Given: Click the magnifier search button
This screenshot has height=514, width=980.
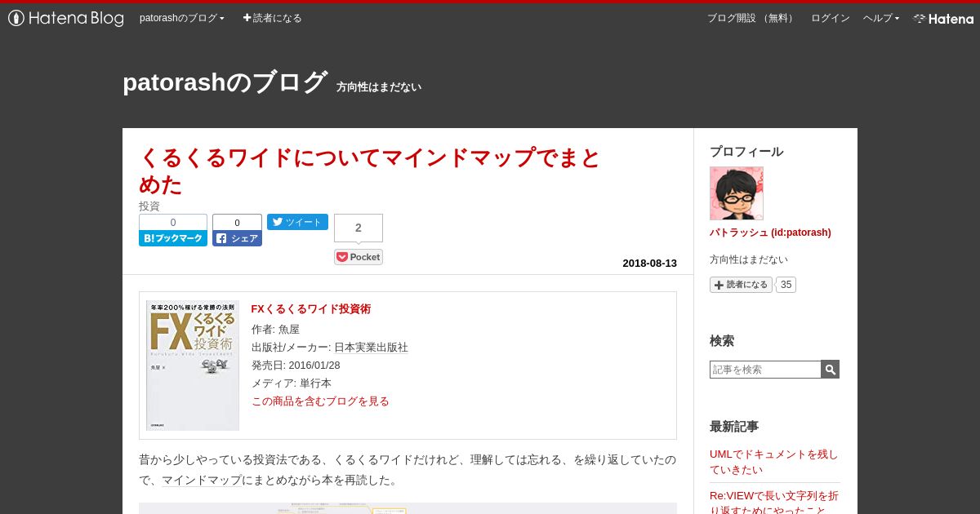Looking at the screenshot, I should click(x=831, y=370).
